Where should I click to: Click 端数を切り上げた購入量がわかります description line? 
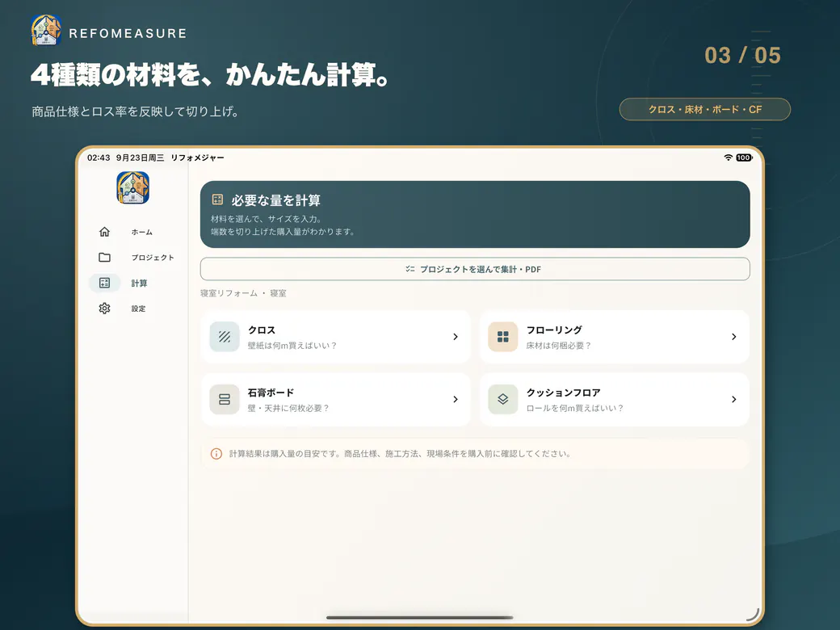click(283, 232)
